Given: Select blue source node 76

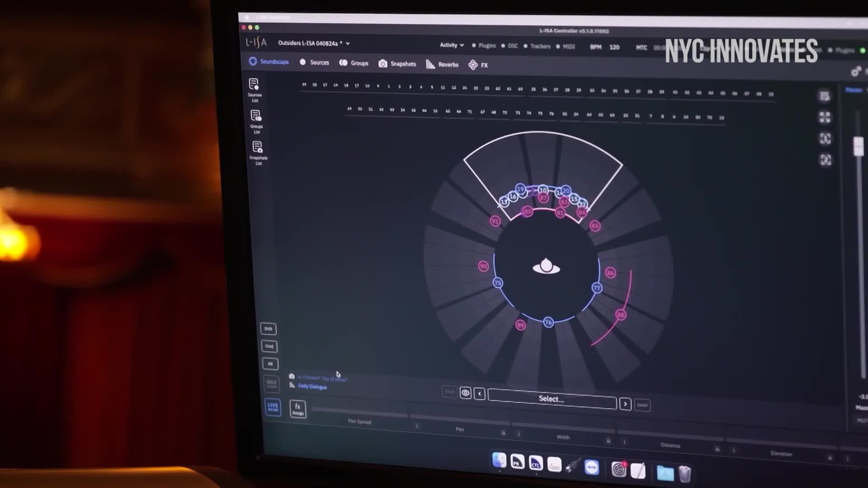Looking at the screenshot, I should click(x=548, y=322).
